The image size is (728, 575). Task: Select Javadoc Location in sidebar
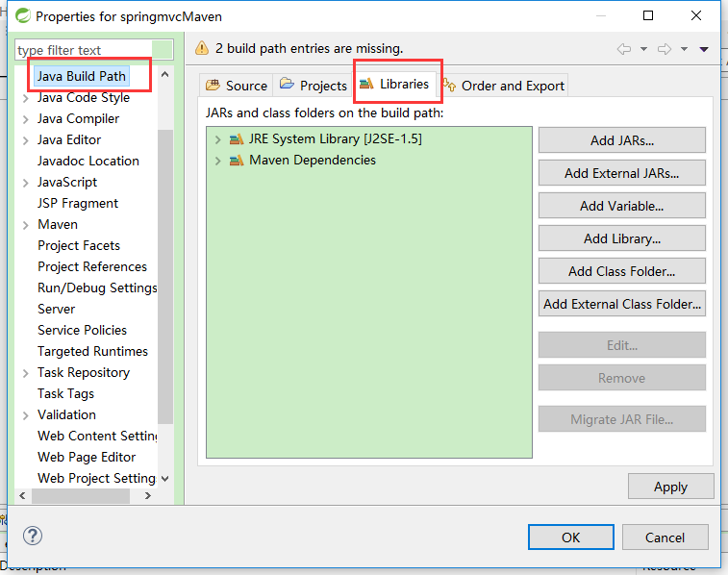88,161
